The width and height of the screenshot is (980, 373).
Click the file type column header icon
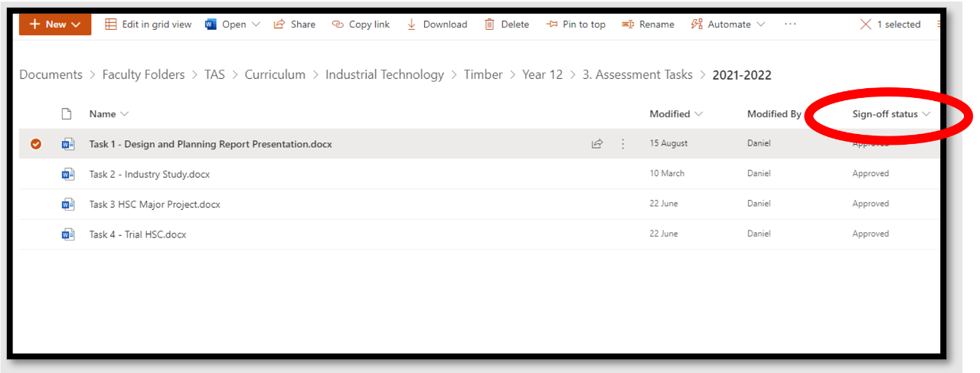tap(67, 114)
